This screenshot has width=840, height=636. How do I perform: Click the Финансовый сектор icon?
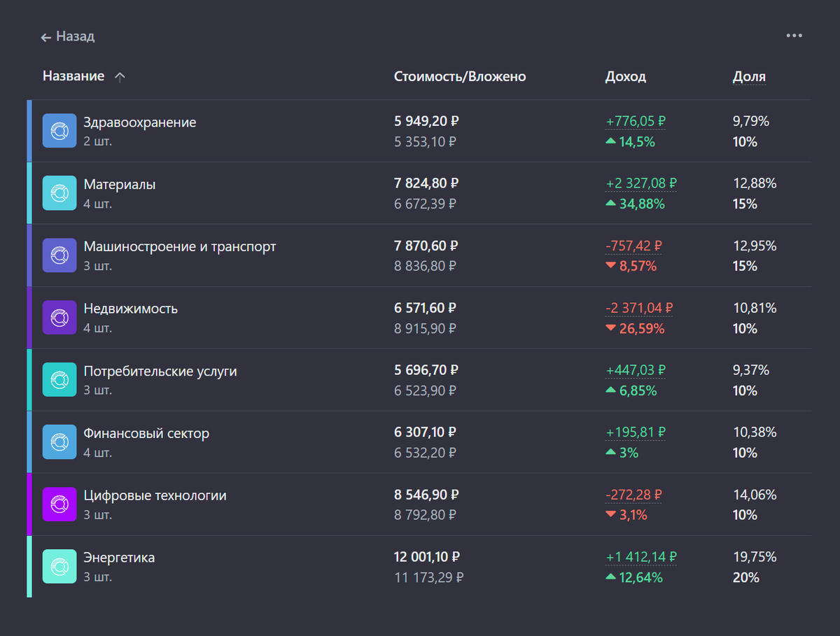point(59,442)
